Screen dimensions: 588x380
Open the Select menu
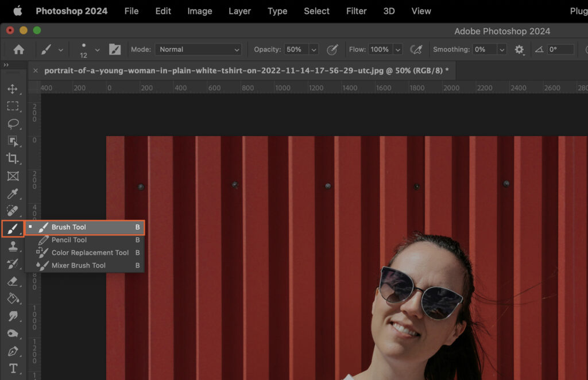[316, 11]
